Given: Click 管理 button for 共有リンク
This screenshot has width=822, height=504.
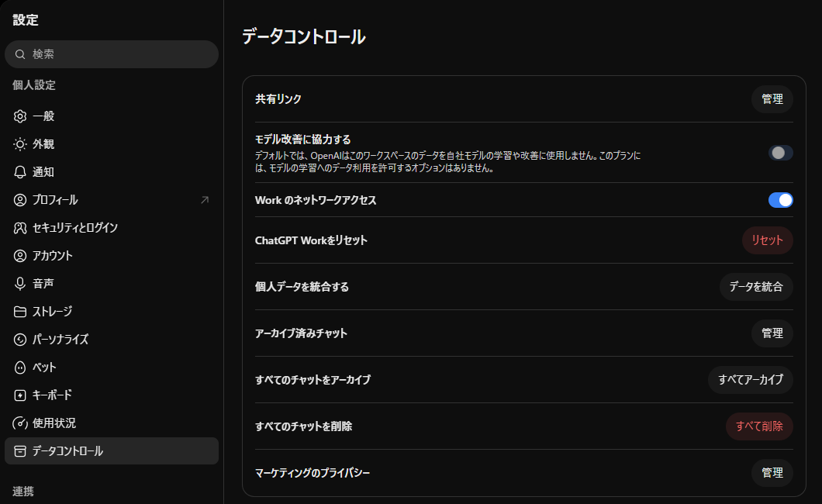Looking at the screenshot, I should (772, 99).
